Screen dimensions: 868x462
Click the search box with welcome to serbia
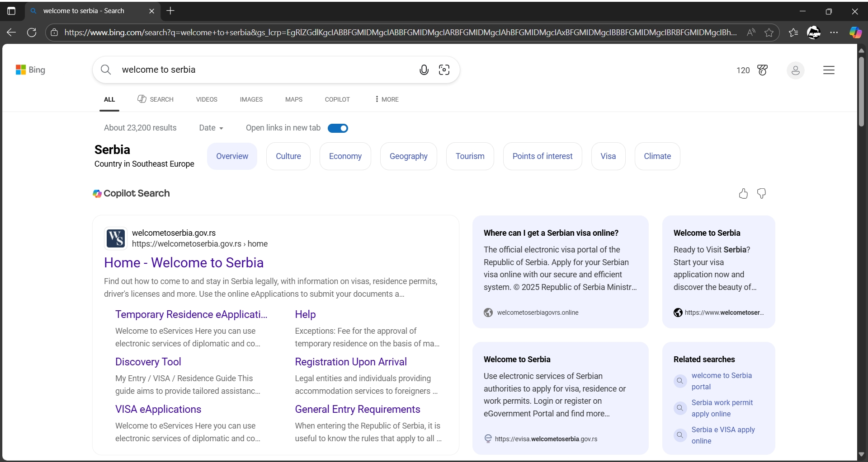[262, 70]
